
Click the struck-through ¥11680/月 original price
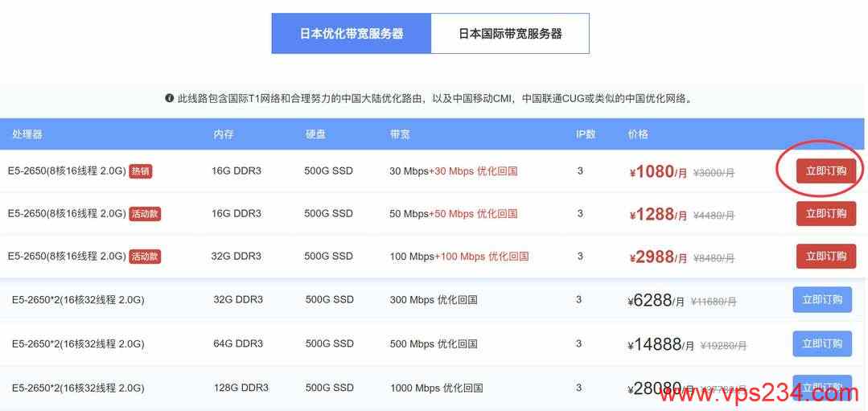[x=714, y=302]
